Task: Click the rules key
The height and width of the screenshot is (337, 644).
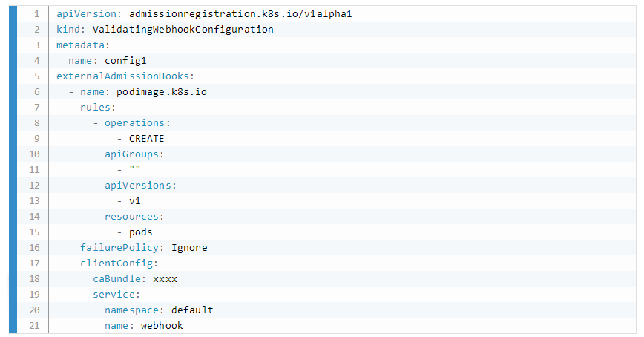Action: tap(95, 108)
